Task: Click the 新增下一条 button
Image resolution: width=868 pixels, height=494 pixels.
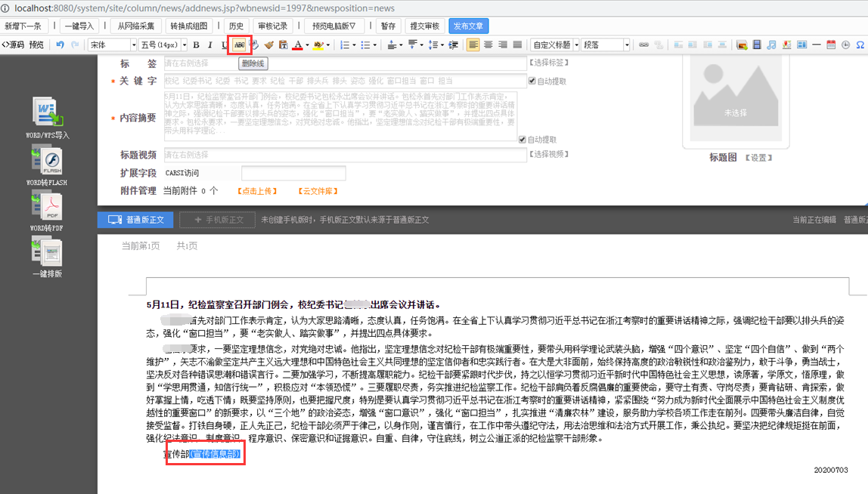Action: 23,26
